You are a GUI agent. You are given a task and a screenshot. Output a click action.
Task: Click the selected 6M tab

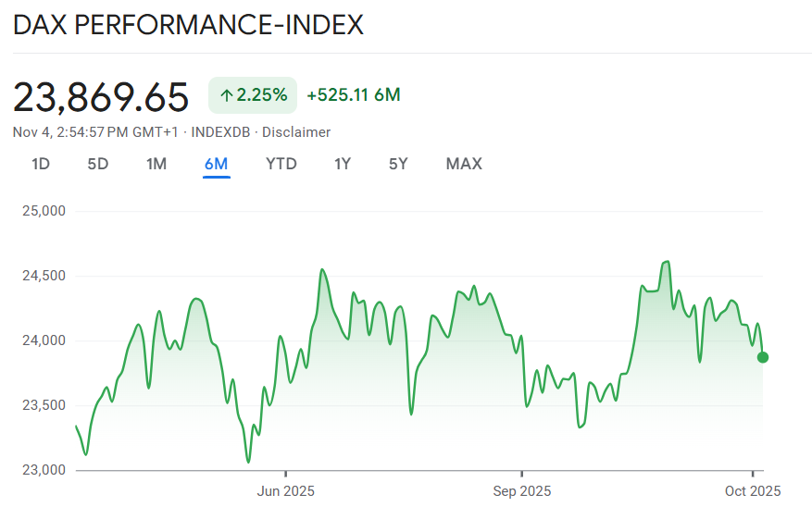(x=216, y=164)
